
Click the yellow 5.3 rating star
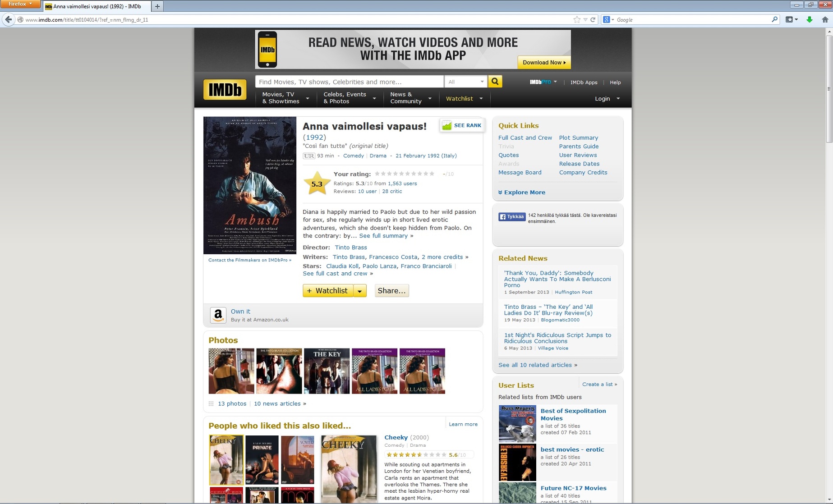pyautogui.click(x=317, y=183)
